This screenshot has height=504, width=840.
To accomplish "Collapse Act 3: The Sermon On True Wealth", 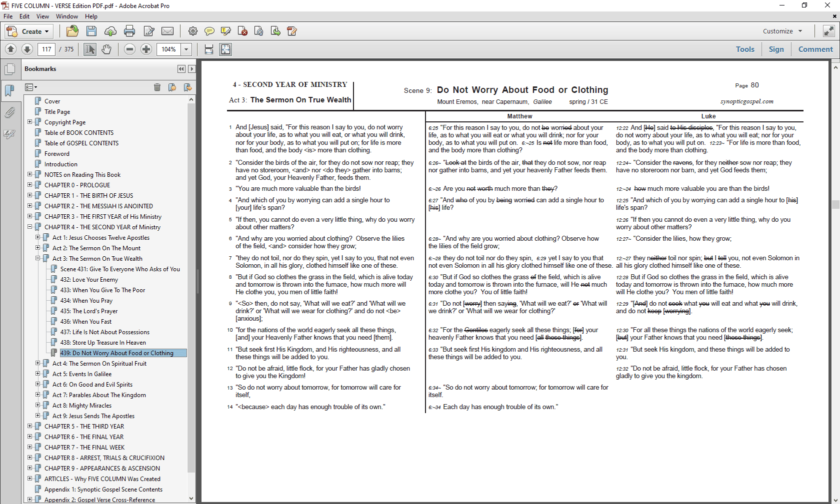I will pyautogui.click(x=37, y=258).
